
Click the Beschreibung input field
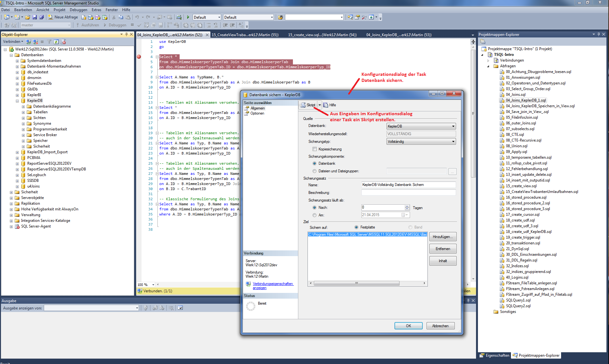pyautogui.click(x=408, y=192)
